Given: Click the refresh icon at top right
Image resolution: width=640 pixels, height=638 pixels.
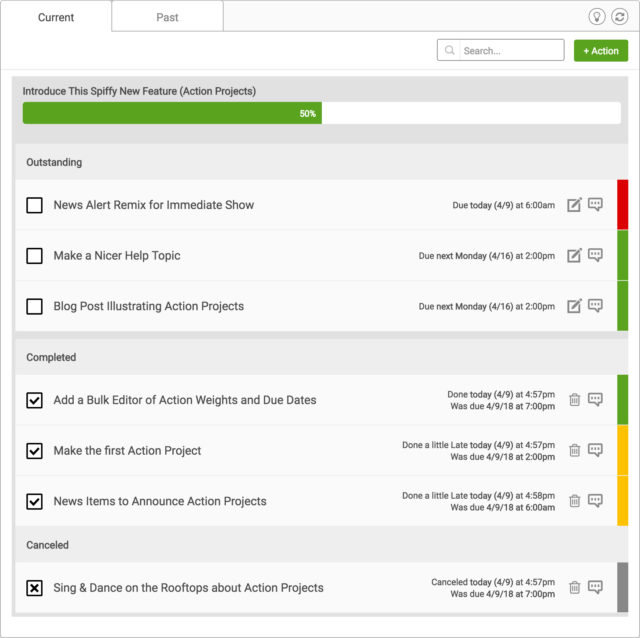Looking at the screenshot, I should coord(619,17).
